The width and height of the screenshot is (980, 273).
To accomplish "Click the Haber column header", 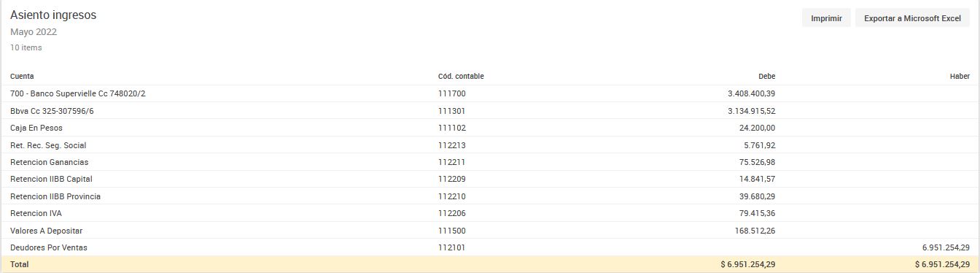I will click(960, 76).
